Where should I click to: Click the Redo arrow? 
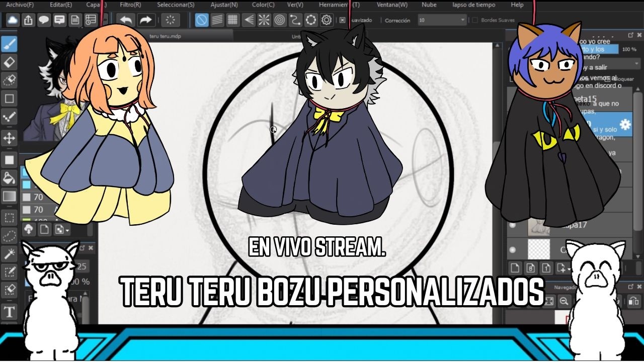(145, 20)
